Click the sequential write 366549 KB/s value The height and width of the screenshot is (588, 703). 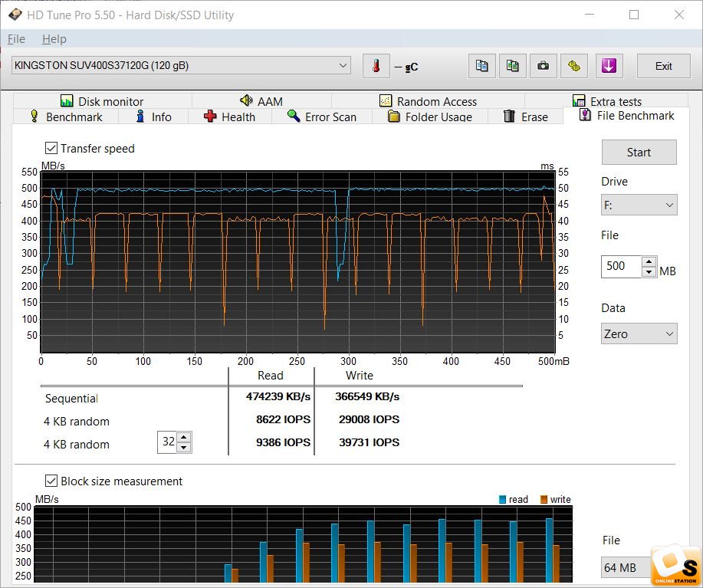367,396
